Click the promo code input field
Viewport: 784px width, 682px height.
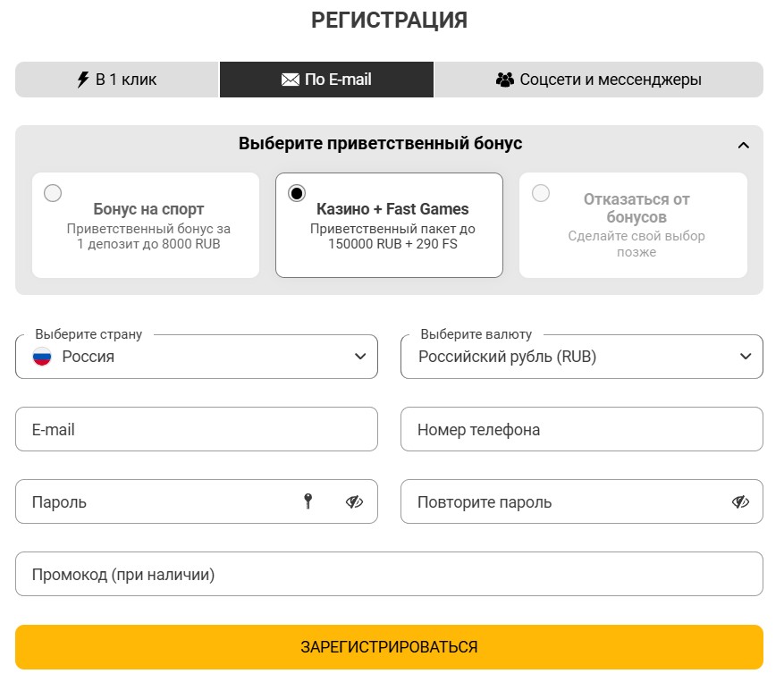pyautogui.click(x=389, y=574)
